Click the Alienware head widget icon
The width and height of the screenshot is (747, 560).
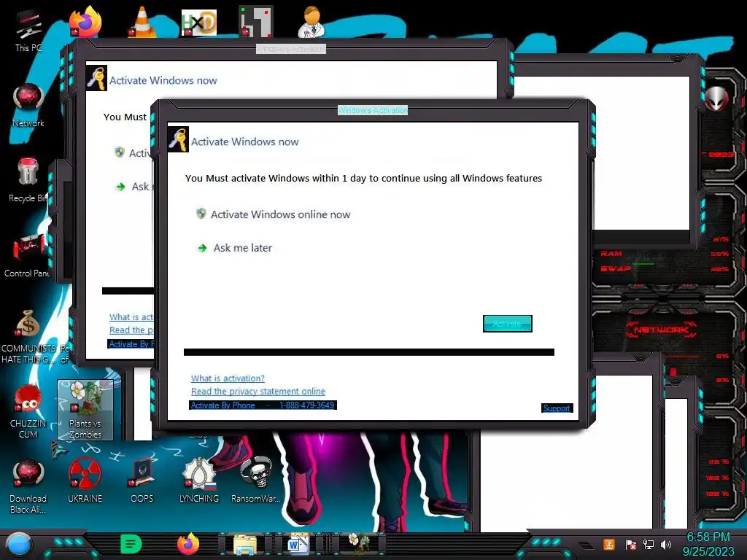(716, 99)
